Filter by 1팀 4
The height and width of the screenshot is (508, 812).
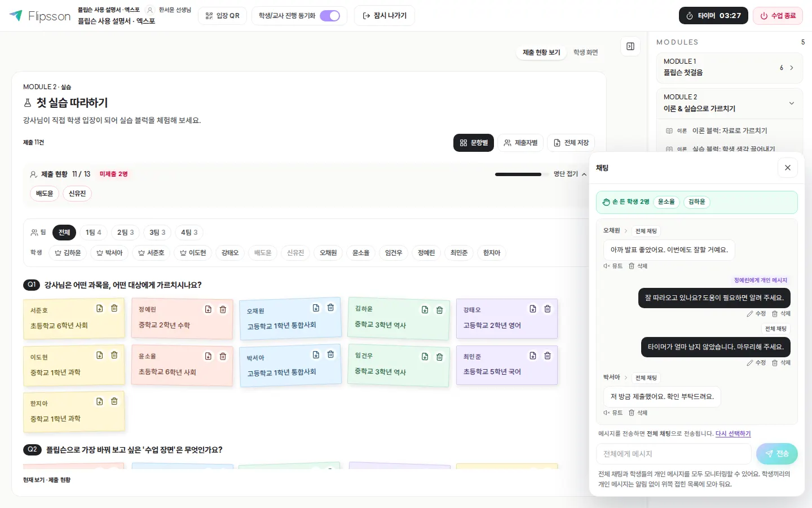[x=94, y=233]
